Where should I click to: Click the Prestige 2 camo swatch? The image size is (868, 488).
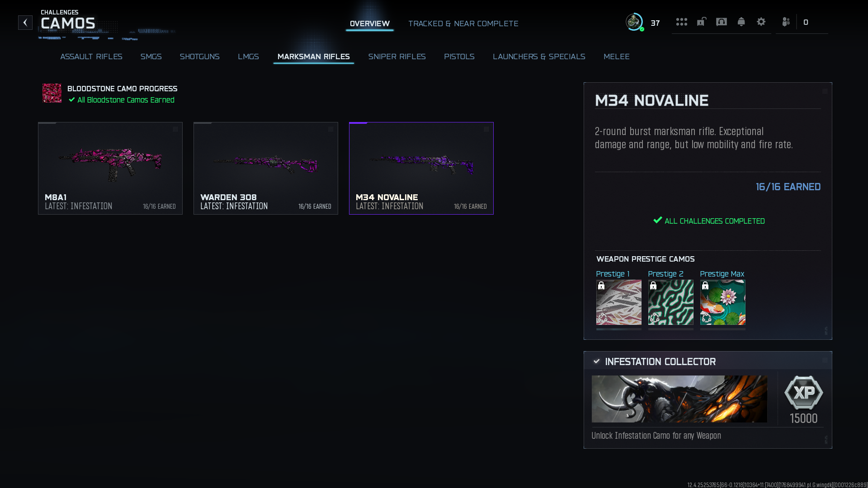[x=670, y=302]
